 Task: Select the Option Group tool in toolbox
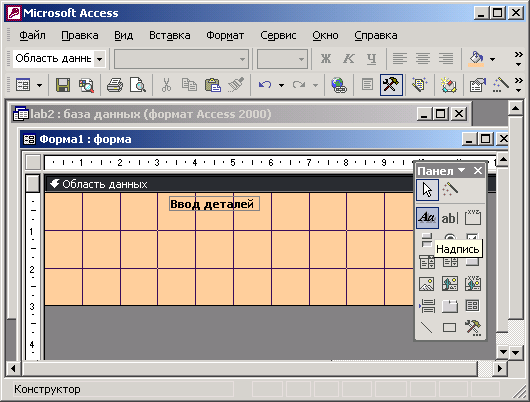[473, 218]
